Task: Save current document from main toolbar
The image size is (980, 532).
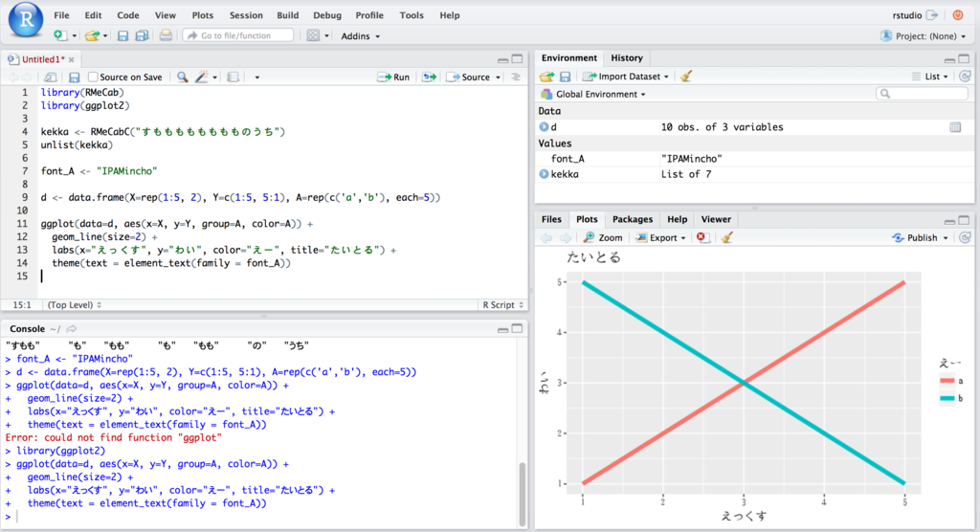Action: 122,35
